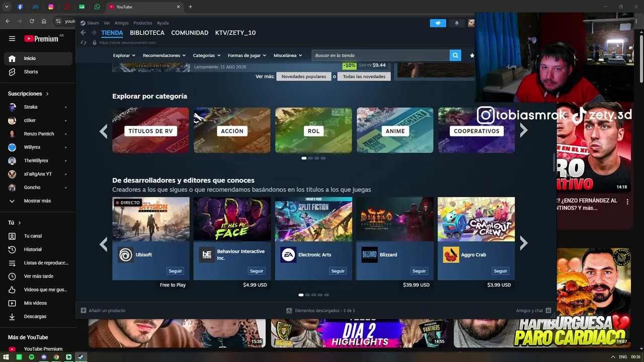Open the ANIME category tile
The image size is (644, 362).
(395, 130)
